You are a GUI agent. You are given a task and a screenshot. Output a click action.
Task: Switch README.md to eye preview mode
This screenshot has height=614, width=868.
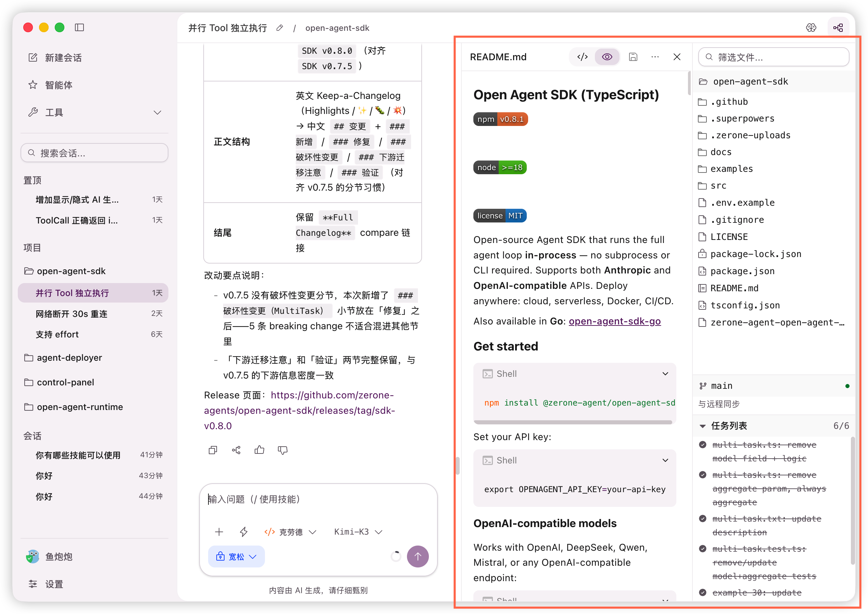tap(607, 57)
